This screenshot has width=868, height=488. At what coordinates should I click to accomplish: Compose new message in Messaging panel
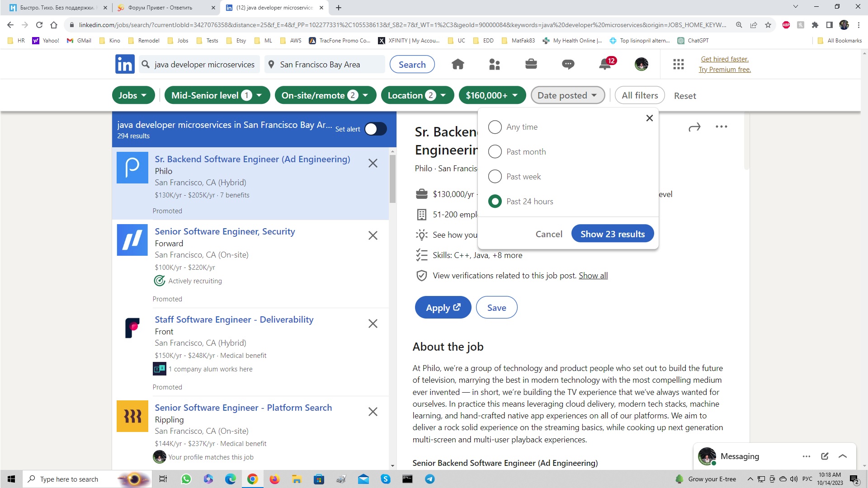tap(825, 456)
